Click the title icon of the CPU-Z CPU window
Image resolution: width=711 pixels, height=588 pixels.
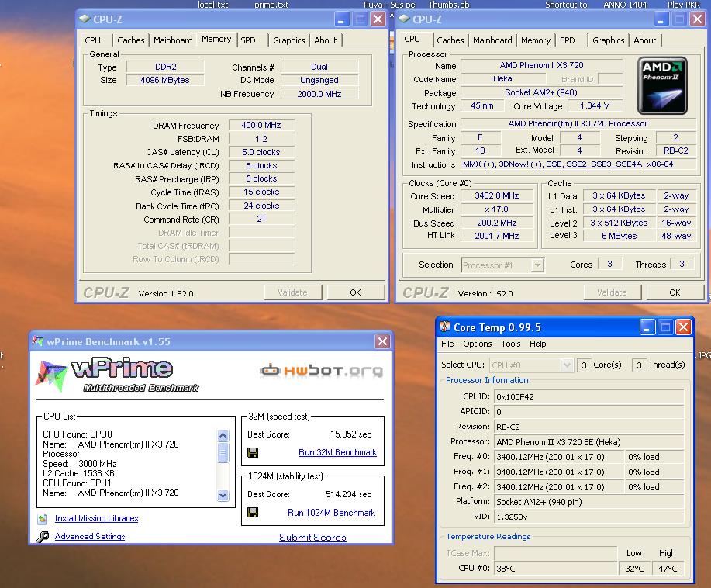pyautogui.click(x=404, y=19)
